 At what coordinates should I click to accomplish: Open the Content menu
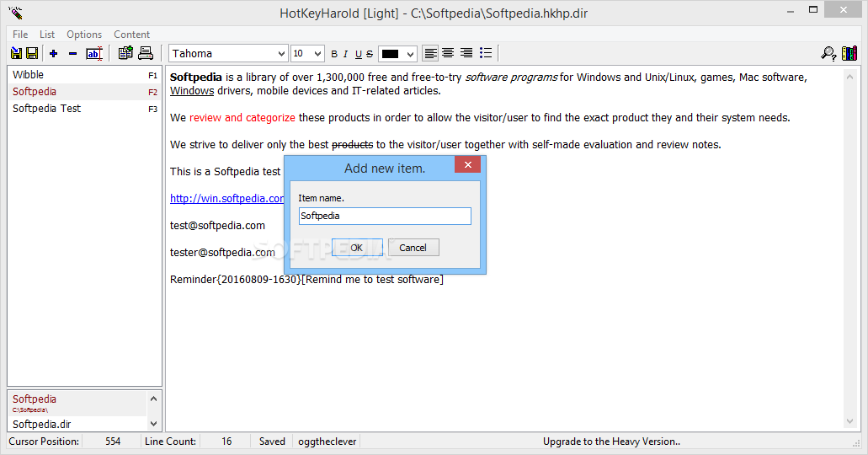pyautogui.click(x=131, y=35)
